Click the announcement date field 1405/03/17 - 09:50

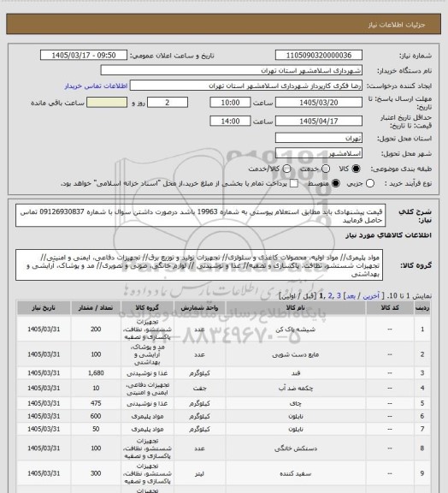click(84, 55)
